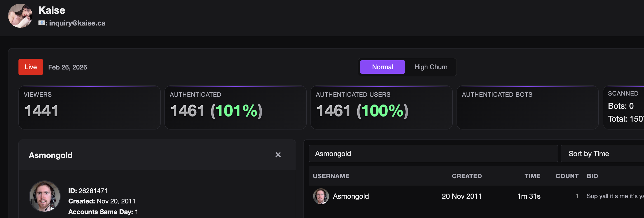
Task: Click the Viewers count 1441
Action: [41, 110]
